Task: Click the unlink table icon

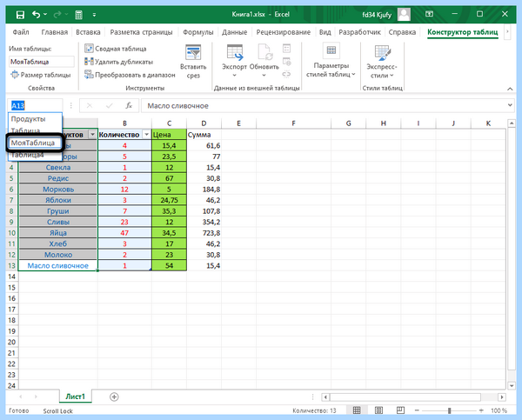Action: coord(286,74)
